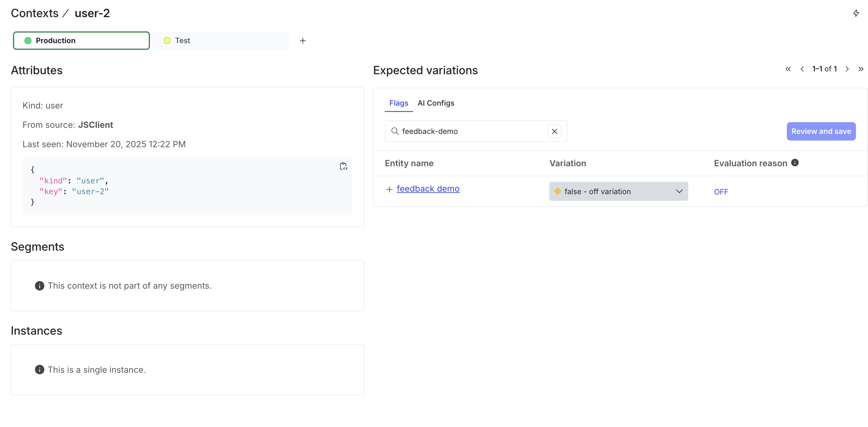The image size is (868, 427).
Task: Jump to first page with double-chevron icon
Action: tap(788, 69)
